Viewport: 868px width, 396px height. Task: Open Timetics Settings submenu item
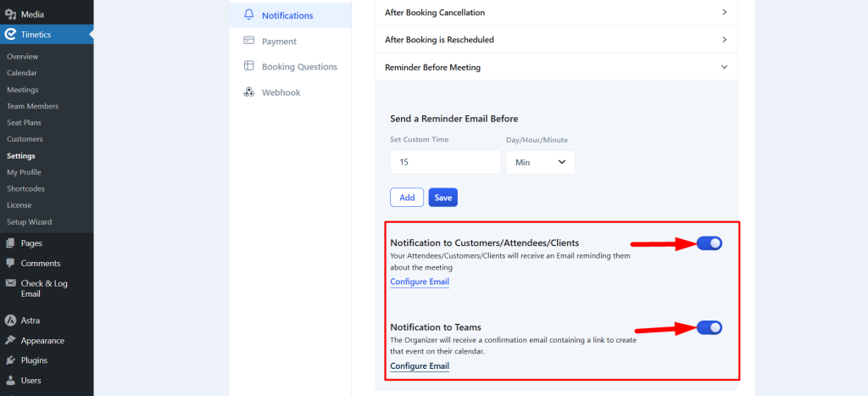point(21,156)
